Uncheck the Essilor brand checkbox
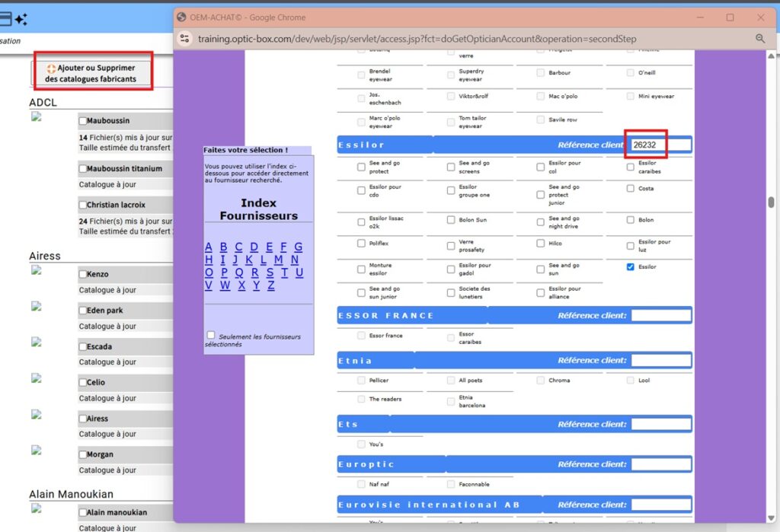Viewport: 780px width, 532px height. click(630, 267)
